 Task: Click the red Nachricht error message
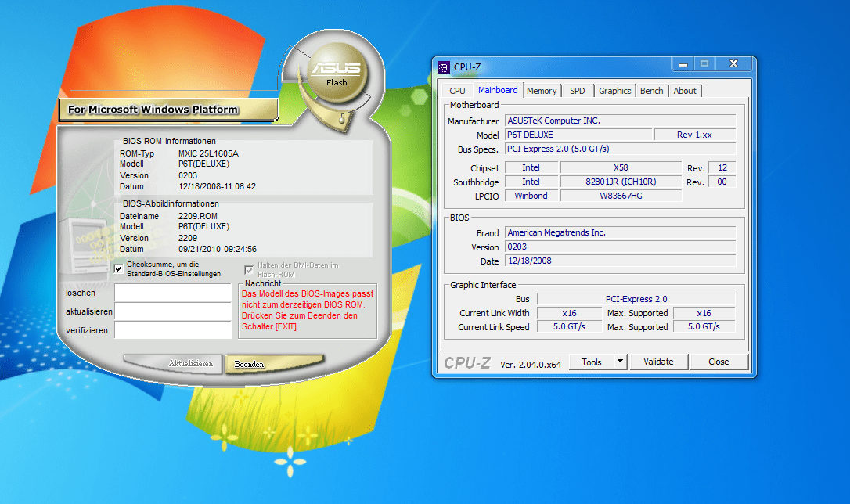[308, 310]
